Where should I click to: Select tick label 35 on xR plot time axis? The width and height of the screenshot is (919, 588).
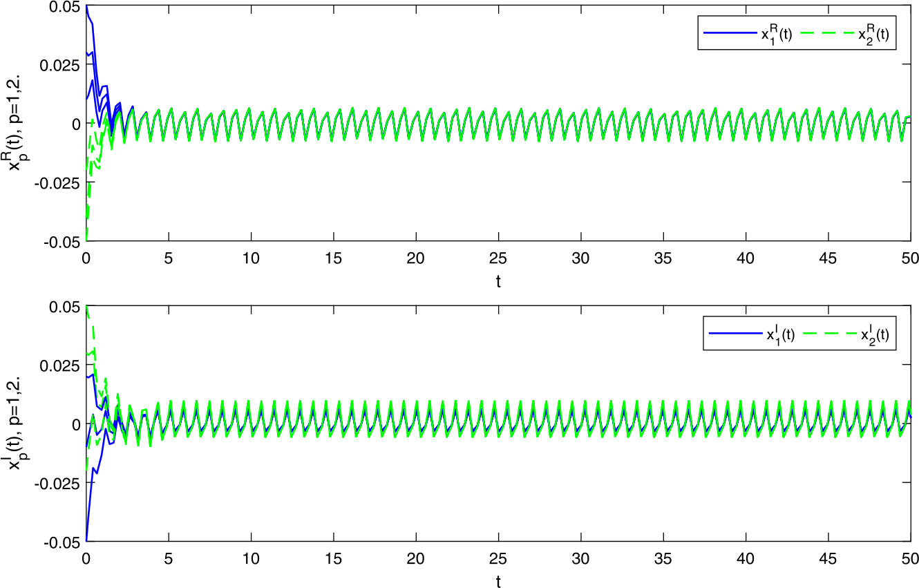[663, 257]
